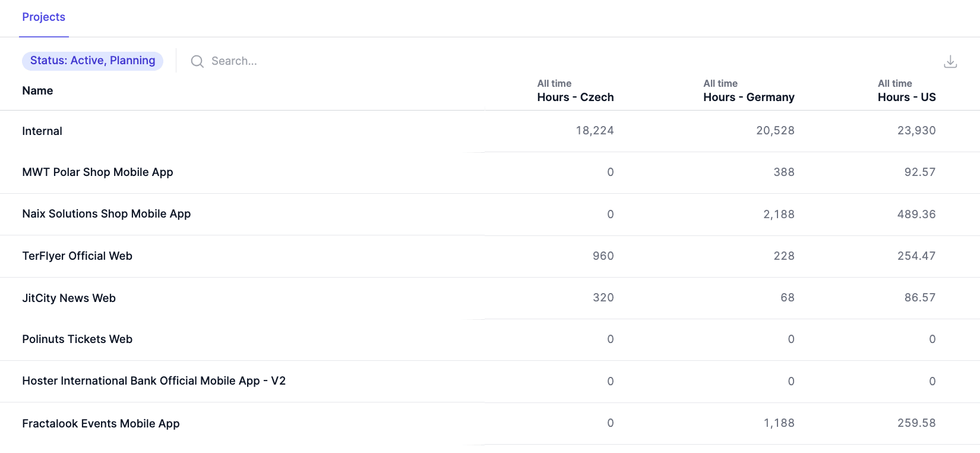Open the Projects tab
This screenshot has height=453, width=980.
[43, 17]
